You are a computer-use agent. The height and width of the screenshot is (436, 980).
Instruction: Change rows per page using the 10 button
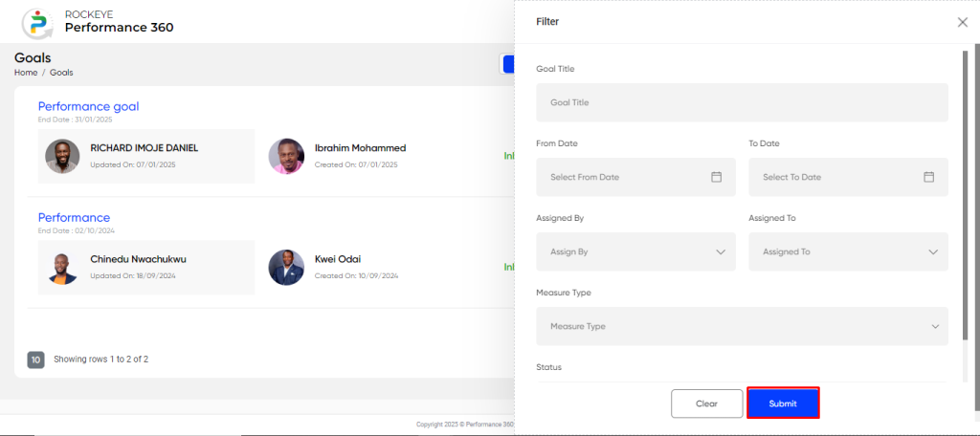[x=35, y=360]
